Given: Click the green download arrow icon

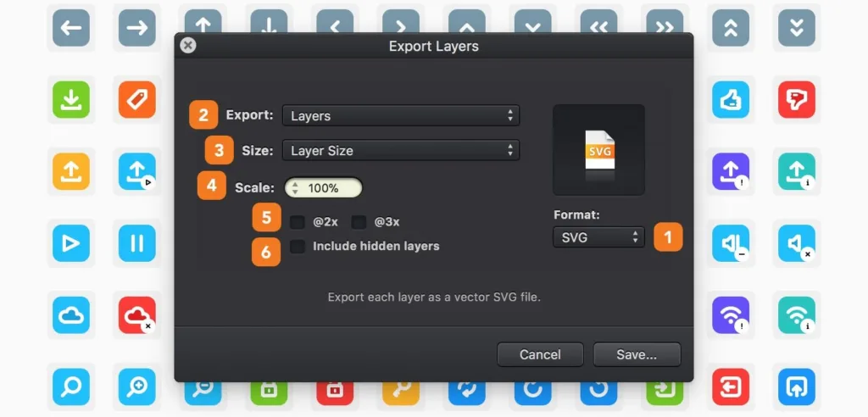Looking at the screenshot, I should coord(71,100).
